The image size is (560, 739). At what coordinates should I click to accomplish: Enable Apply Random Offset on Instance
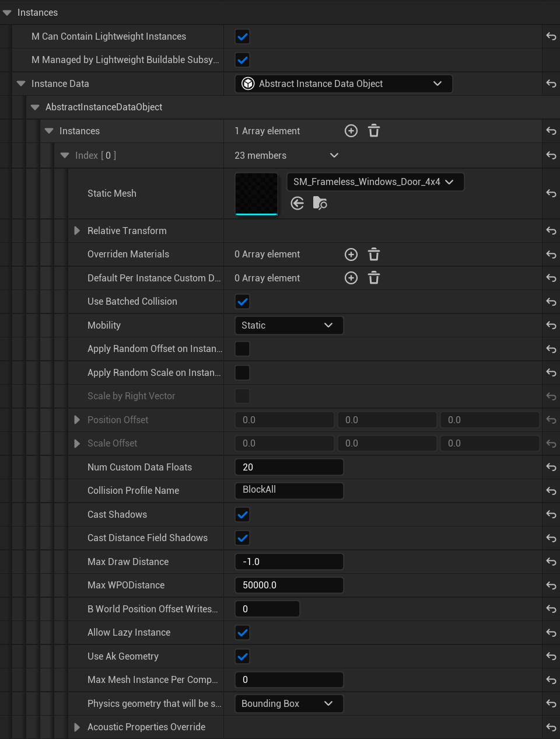tap(243, 349)
